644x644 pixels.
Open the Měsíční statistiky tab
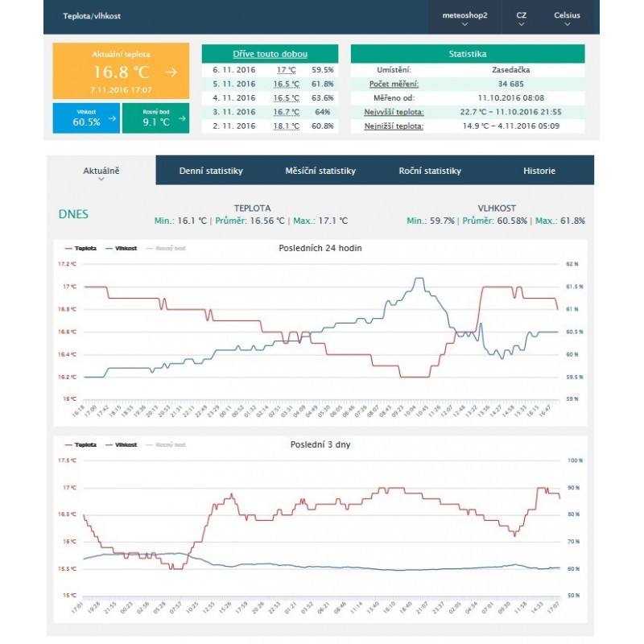320,171
